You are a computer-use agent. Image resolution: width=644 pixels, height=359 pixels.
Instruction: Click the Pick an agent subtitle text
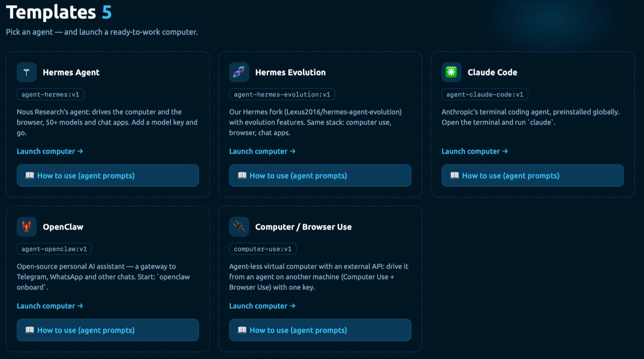102,32
